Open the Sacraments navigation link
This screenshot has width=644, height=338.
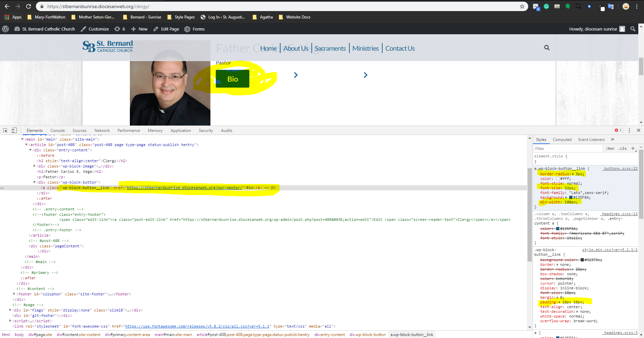[330, 48]
